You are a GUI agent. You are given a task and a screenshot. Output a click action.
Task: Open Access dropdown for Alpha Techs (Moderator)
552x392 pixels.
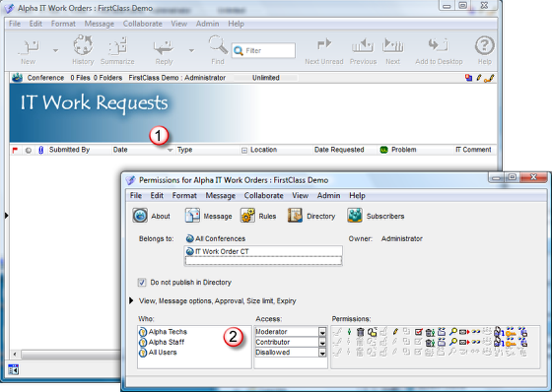click(322, 332)
